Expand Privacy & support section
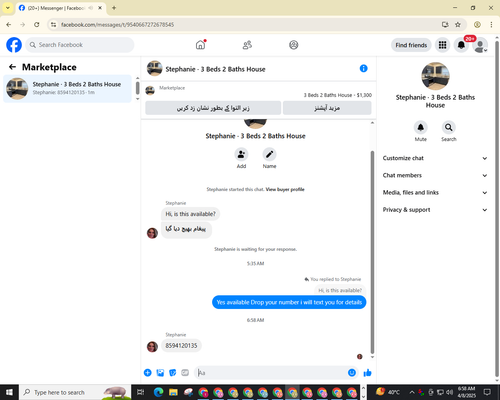The width and height of the screenshot is (500, 400). click(x=435, y=210)
